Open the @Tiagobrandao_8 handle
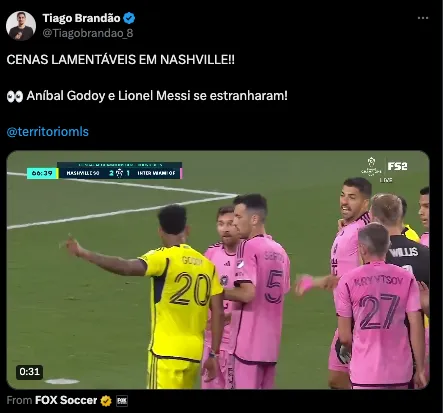443x413 pixels. (88, 33)
